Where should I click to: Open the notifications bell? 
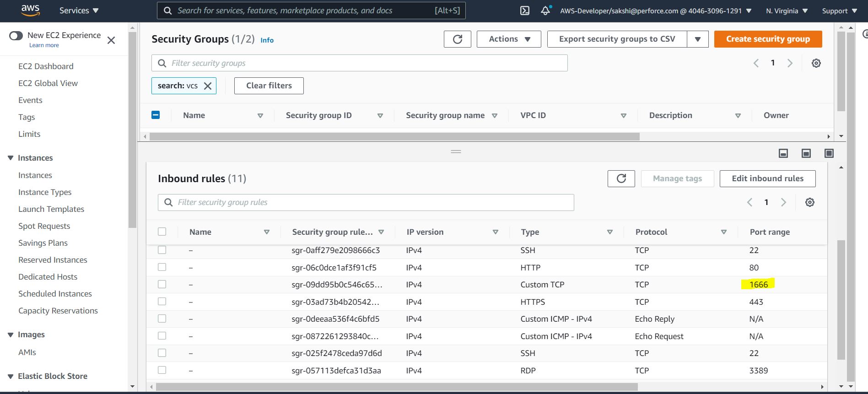pos(545,11)
